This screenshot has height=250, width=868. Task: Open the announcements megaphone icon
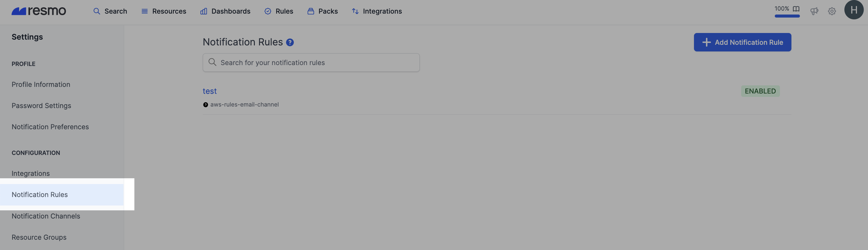pos(814,11)
